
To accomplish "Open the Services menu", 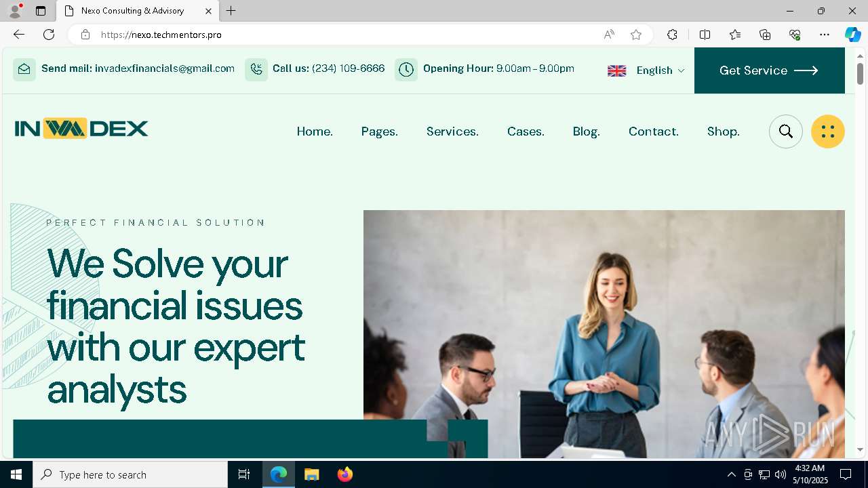I will (452, 131).
